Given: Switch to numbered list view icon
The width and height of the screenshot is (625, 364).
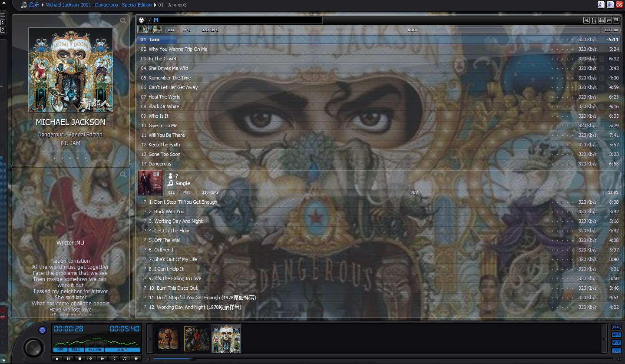Looking at the screenshot, I should tap(594, 20).
